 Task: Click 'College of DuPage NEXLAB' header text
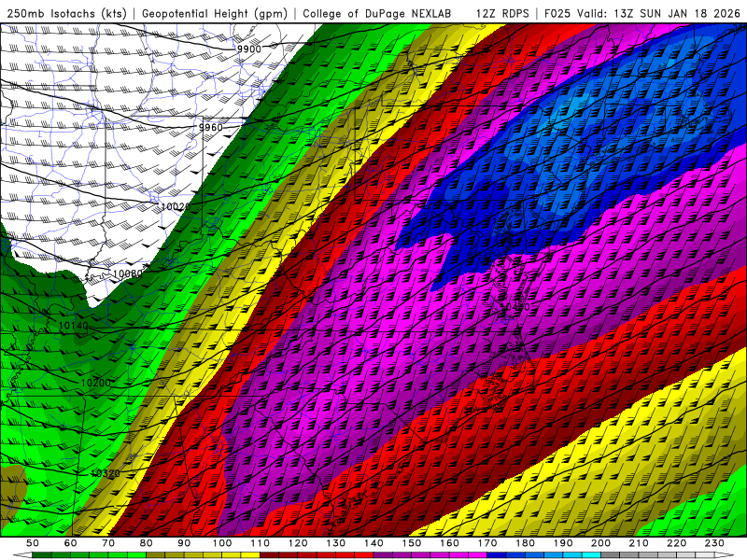pyautogui.click(x=377, y=13)
